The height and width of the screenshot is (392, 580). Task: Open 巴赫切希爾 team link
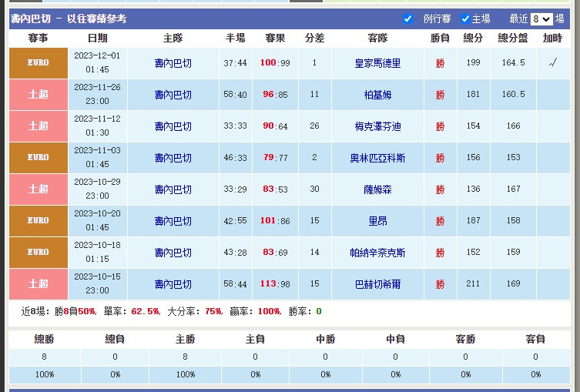pyautogui.click(x=377, y=284)
